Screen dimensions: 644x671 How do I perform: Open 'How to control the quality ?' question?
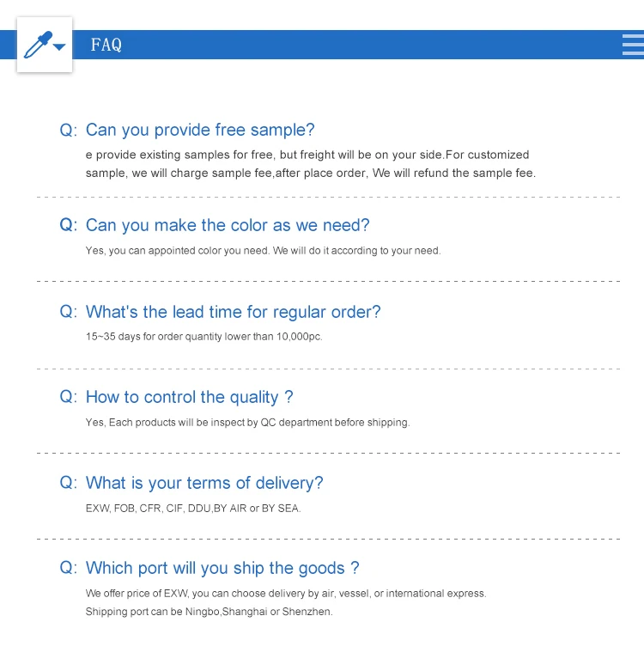(190, 397)
